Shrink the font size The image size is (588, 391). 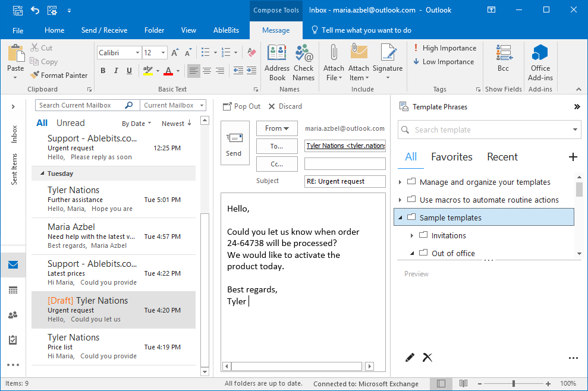tap(188, 53)
